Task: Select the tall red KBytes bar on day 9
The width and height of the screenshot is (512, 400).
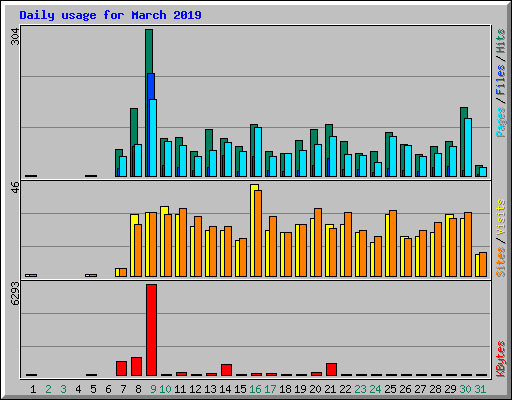Action: coord(151,330)
